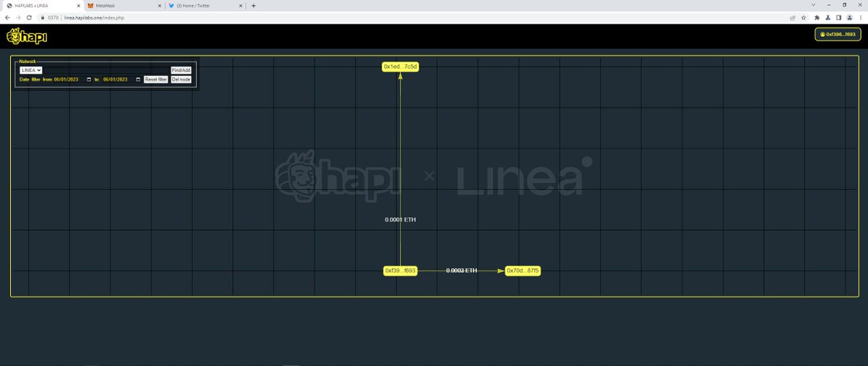Open the extensions puzzle icon
This screenshot has width=868, height=366.
click(x=817, y=17)
